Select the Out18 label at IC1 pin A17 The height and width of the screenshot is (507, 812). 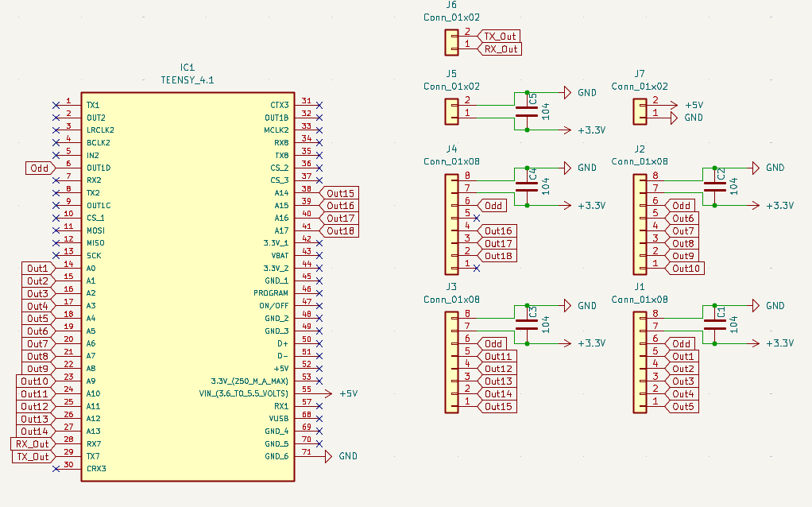(x=339, y=231)
